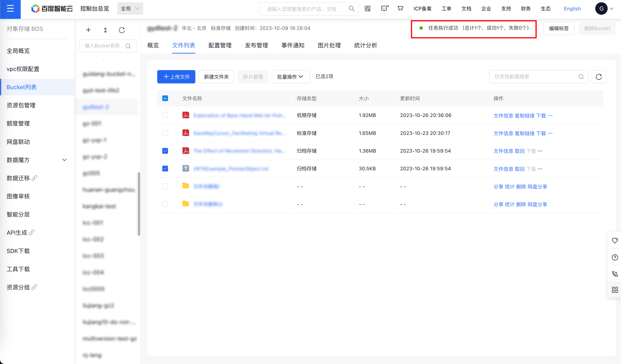Click the Baidu AI Cloud logo

tap(52, 9)
